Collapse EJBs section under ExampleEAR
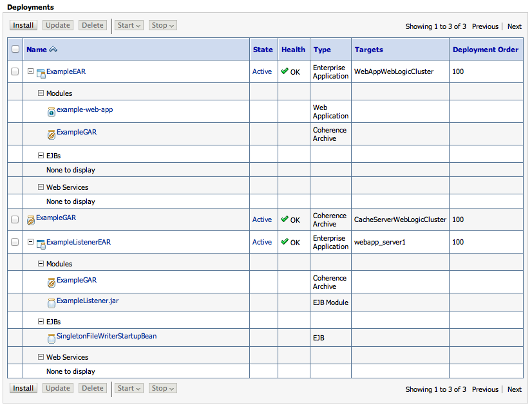 41,156
